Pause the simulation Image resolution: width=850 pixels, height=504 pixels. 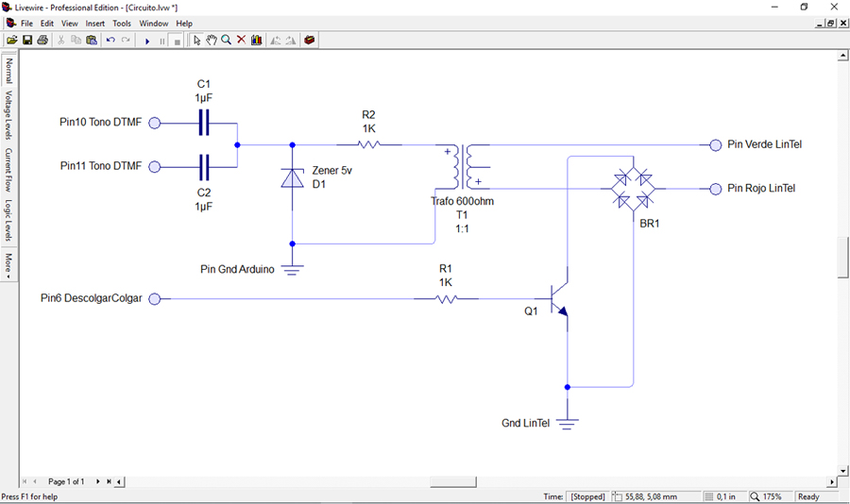pos(162,41)
